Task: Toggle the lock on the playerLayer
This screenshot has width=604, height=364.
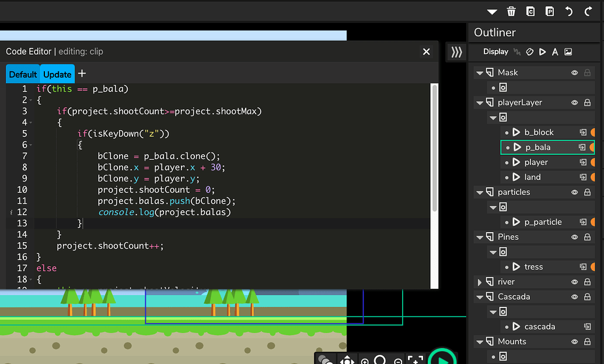Action: click(588, 102)
